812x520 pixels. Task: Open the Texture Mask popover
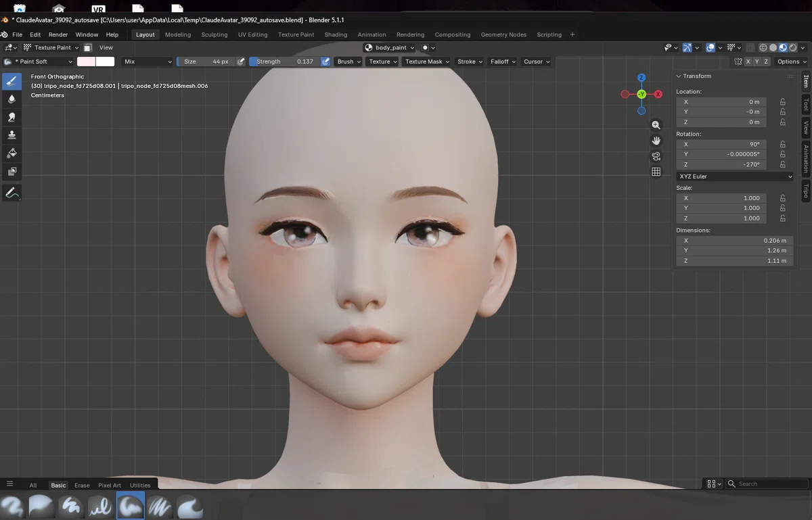pyautogui.click(x=426, y=62)
